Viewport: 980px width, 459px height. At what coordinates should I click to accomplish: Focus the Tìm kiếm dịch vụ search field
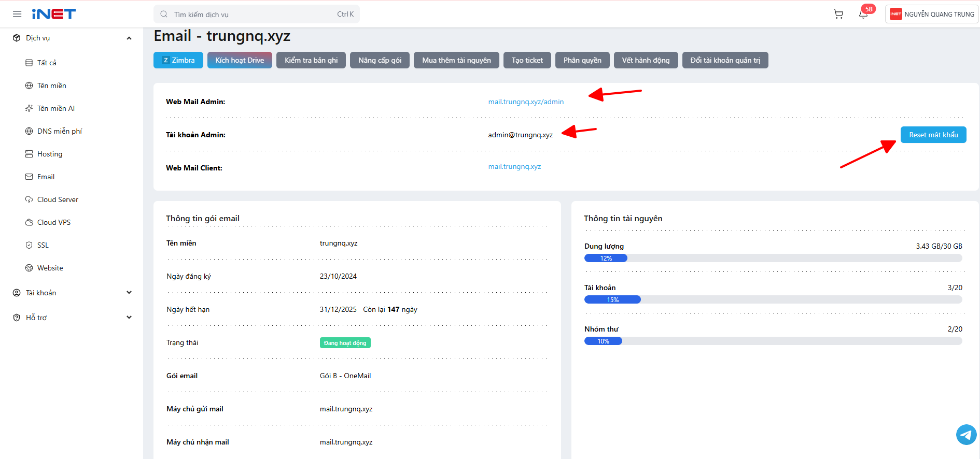(257, 14)
